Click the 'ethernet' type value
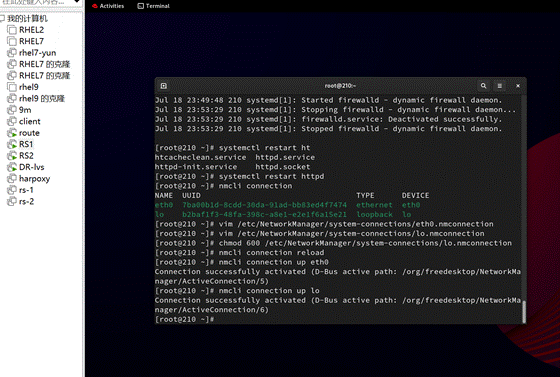560x377 pixels. tap(374, 205)
